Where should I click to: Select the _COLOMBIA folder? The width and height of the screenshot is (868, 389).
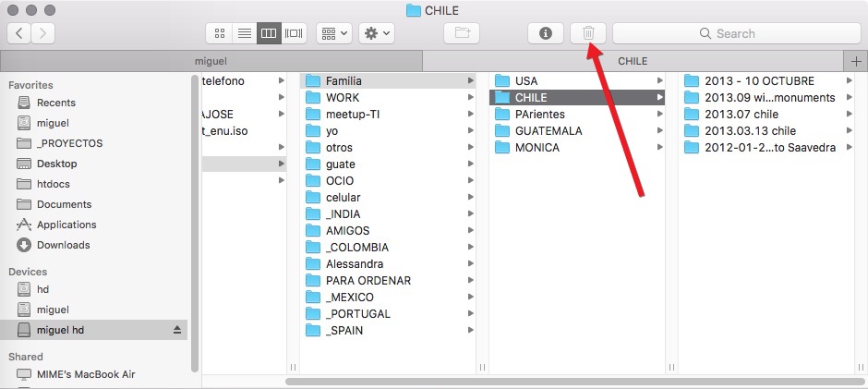(x=388, y=247)
